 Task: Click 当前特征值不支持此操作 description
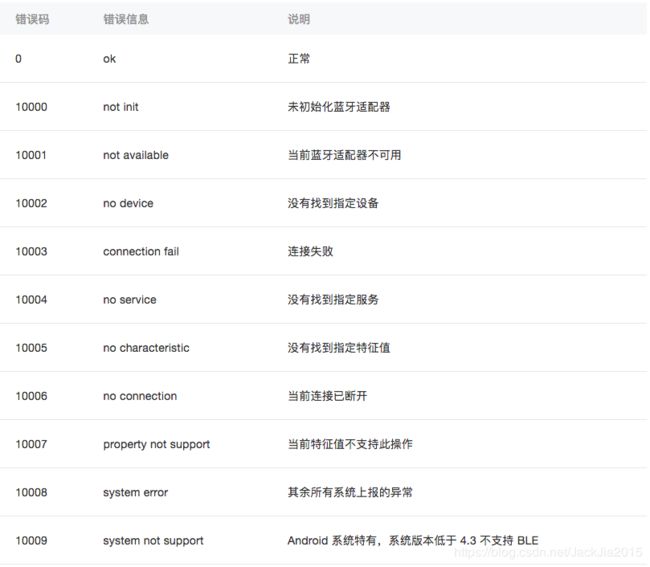coord(350,444)
